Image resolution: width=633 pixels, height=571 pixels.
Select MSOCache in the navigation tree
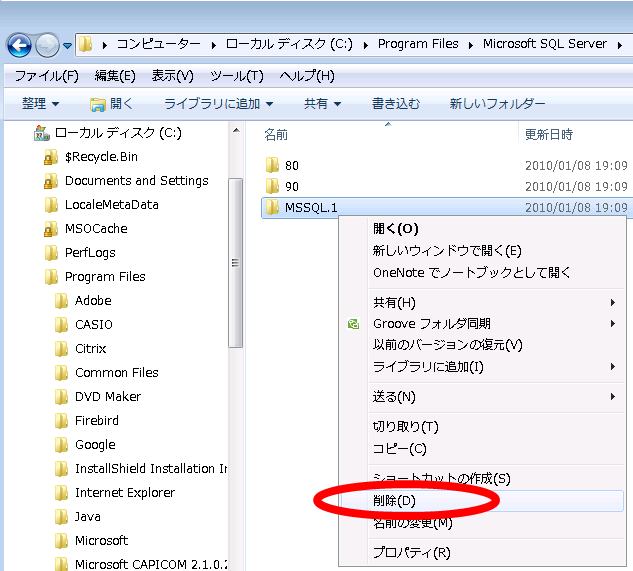(x=96, y=229)
